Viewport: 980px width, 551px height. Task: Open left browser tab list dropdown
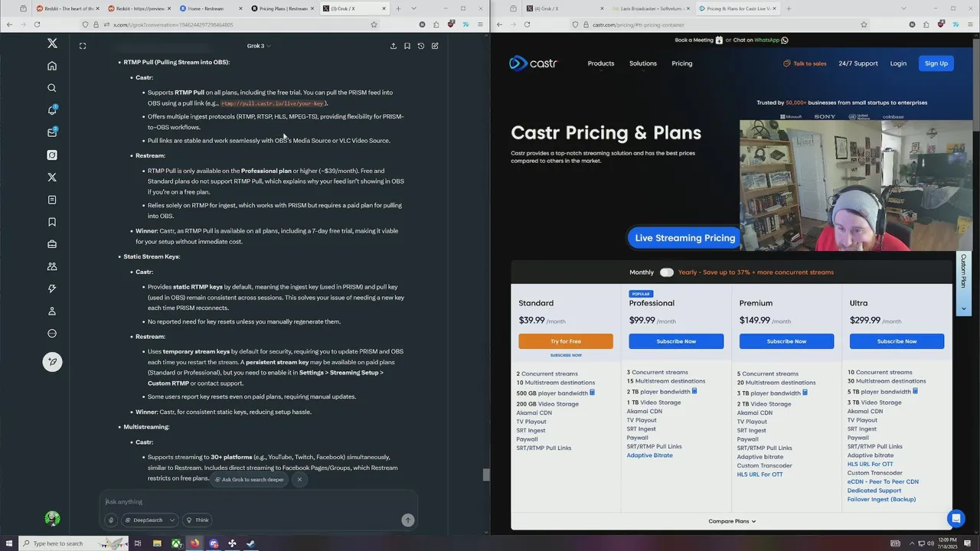413,8
